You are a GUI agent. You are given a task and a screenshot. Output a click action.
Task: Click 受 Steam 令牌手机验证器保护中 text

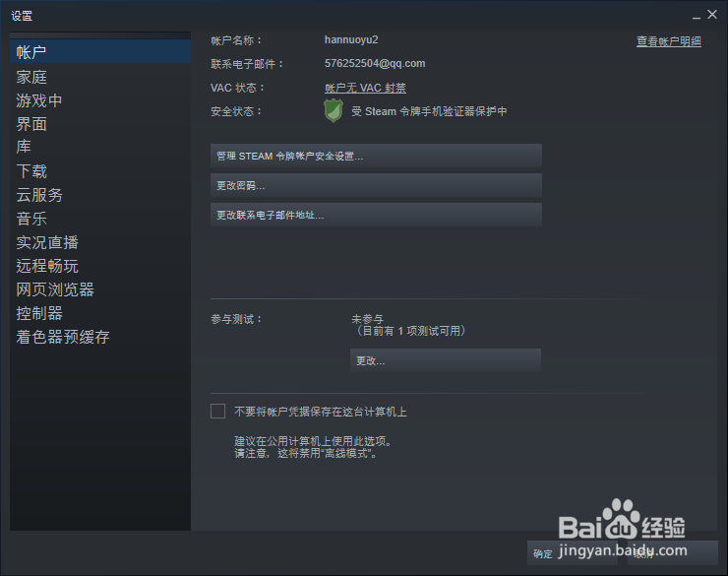coord(429,111)
